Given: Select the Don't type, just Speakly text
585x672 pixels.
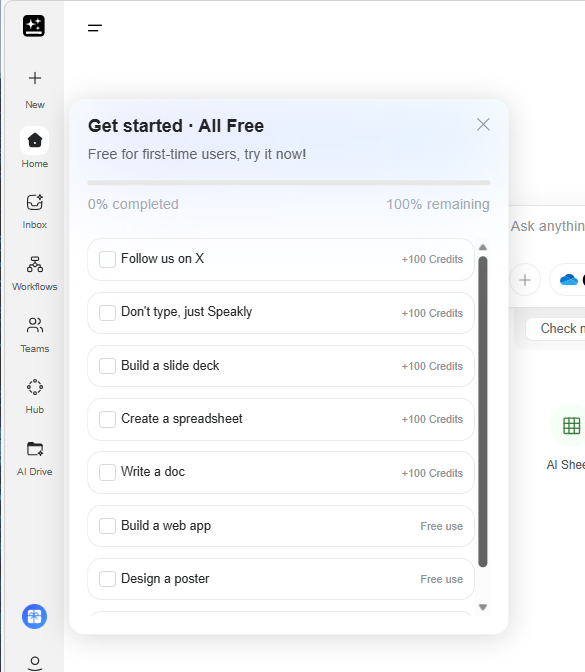Looking at the screenshot, I should [186, 312].
